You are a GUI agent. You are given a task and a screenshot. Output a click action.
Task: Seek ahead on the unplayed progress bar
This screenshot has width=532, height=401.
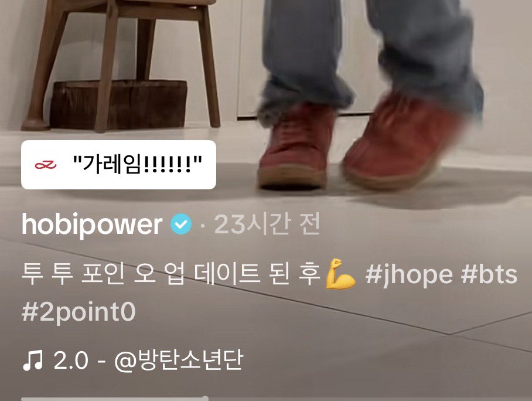369,399
